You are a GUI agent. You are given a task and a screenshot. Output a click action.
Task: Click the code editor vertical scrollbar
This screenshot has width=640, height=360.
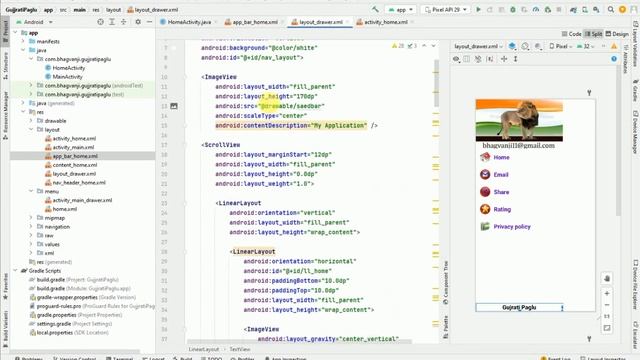pos(436,84)
